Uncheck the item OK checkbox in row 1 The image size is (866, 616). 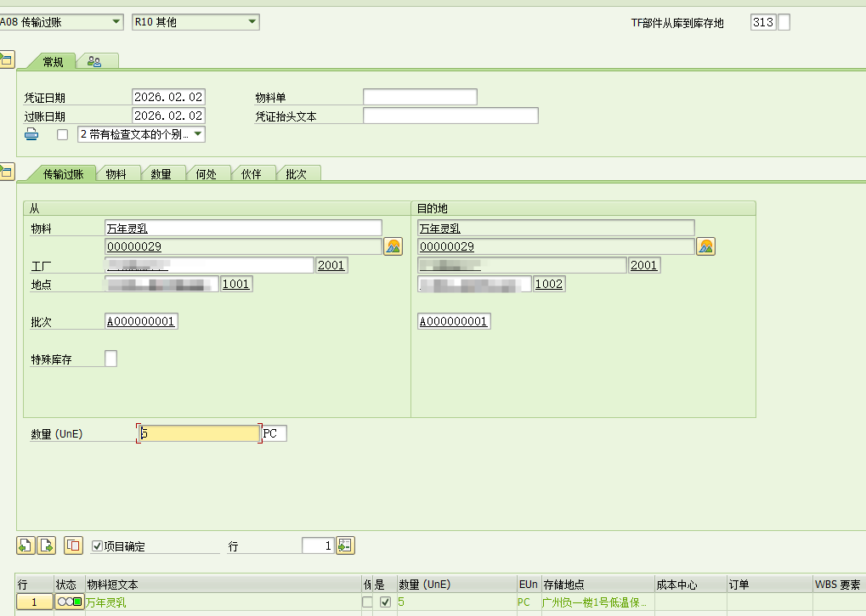pos(385,602)
